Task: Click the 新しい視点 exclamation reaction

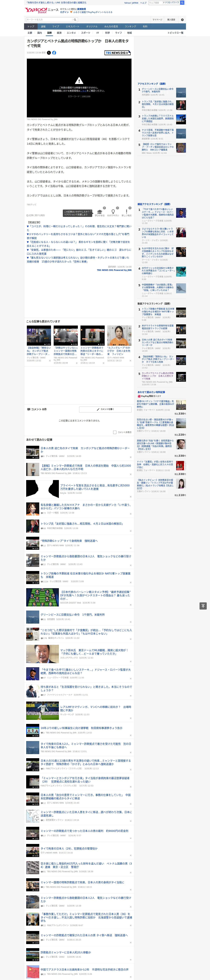Action: tap(127, 212)
